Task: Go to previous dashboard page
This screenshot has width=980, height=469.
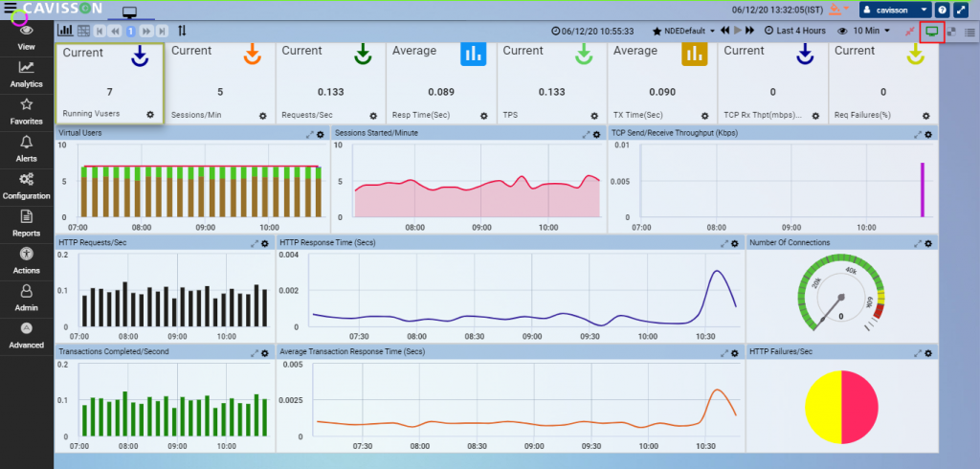Action: tap(115, 31)
